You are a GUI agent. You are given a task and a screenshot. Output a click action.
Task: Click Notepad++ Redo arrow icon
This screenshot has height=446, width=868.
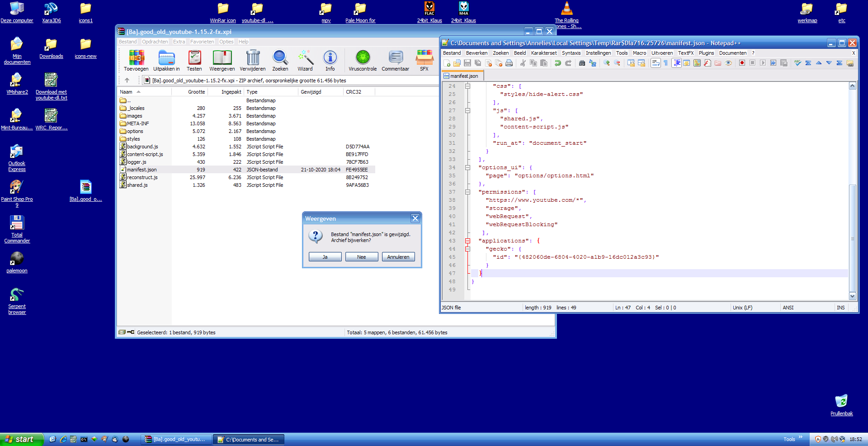(x=568, y=63)
